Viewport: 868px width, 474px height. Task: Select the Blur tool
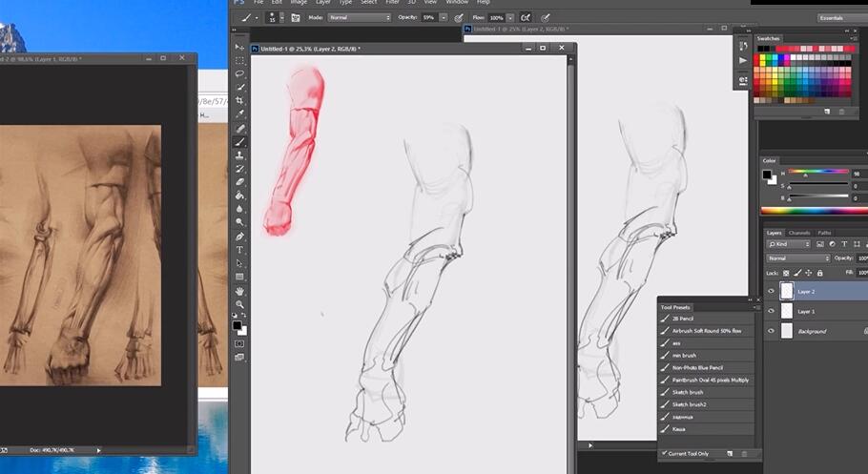coord(239,209)
